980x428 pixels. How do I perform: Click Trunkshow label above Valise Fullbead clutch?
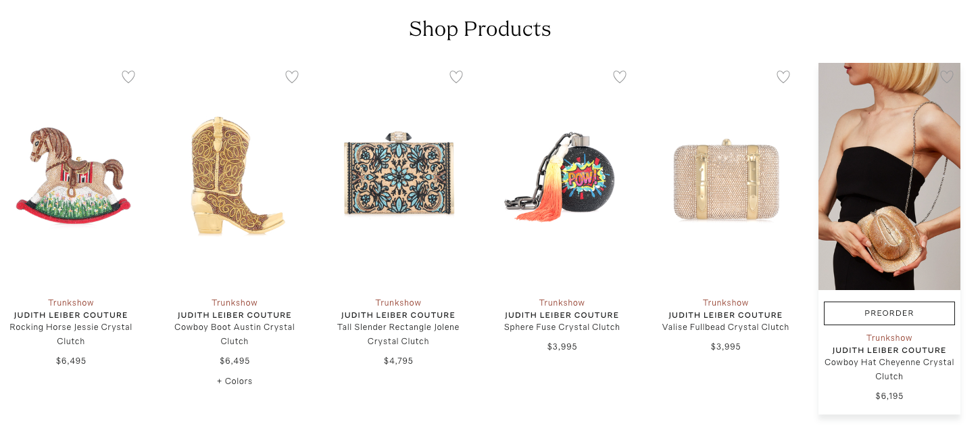coord(726,303)
